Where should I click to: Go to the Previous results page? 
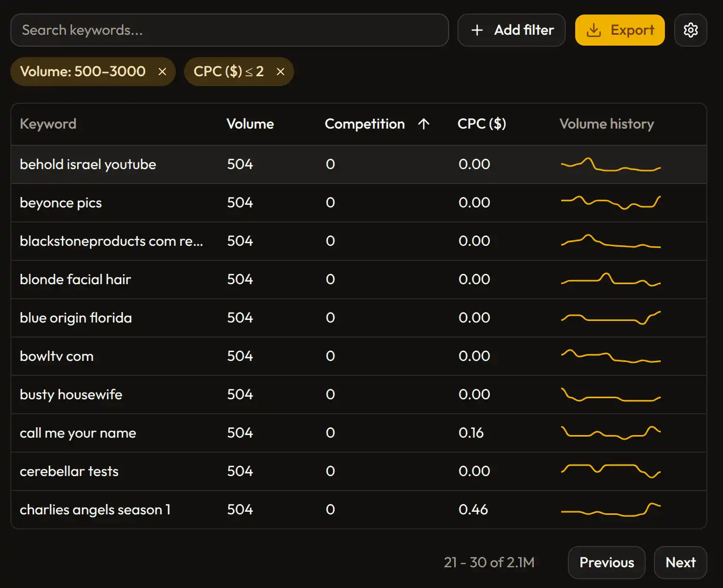coord(606,563)
